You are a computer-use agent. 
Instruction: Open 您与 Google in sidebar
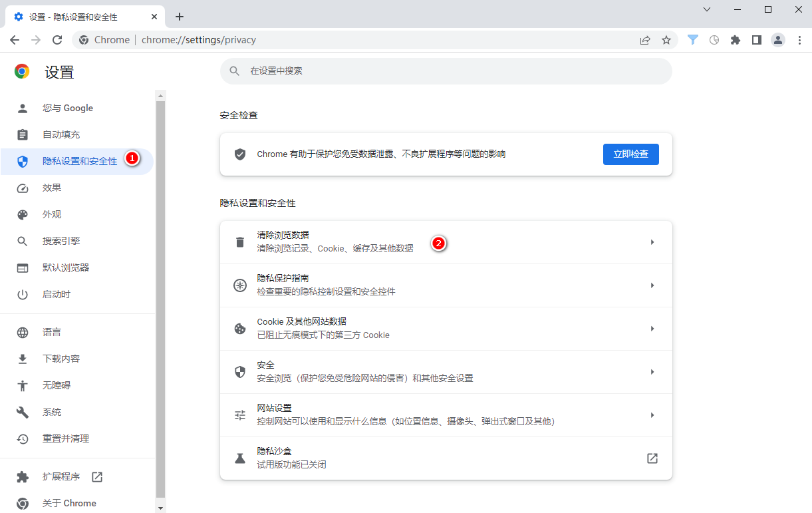coord(77,108)
